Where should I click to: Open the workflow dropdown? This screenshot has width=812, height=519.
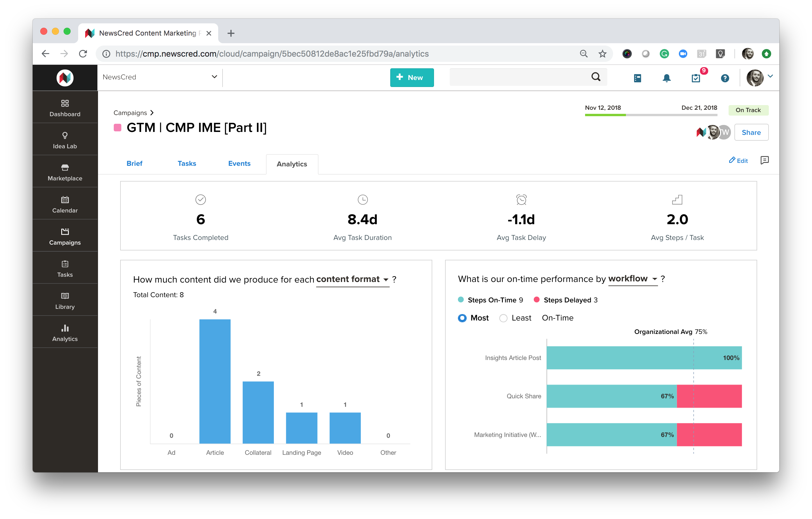click(x=633, y=279)
